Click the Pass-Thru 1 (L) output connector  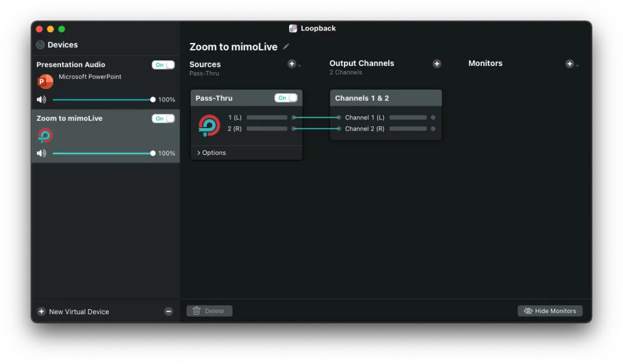coord(293,118)
